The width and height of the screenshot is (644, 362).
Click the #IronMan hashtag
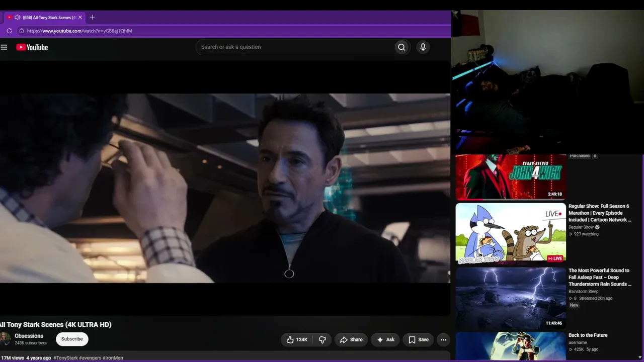(x=113, y=358)
